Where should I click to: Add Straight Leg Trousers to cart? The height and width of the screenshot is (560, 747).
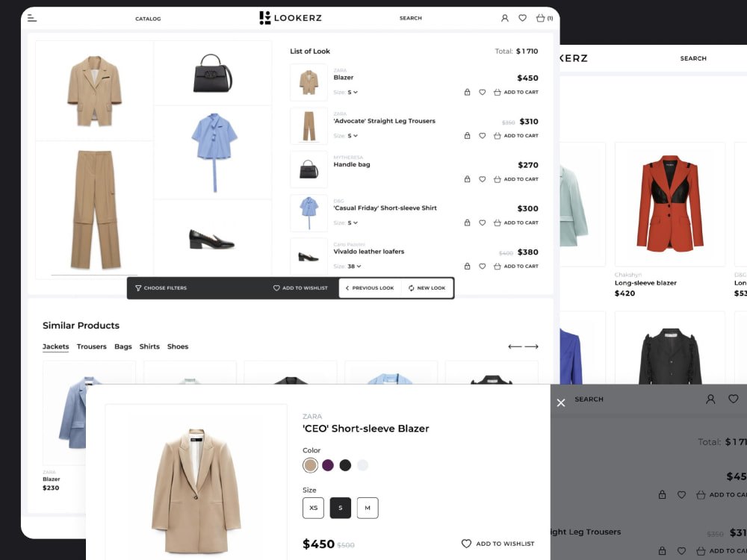(x=516, y=136)
